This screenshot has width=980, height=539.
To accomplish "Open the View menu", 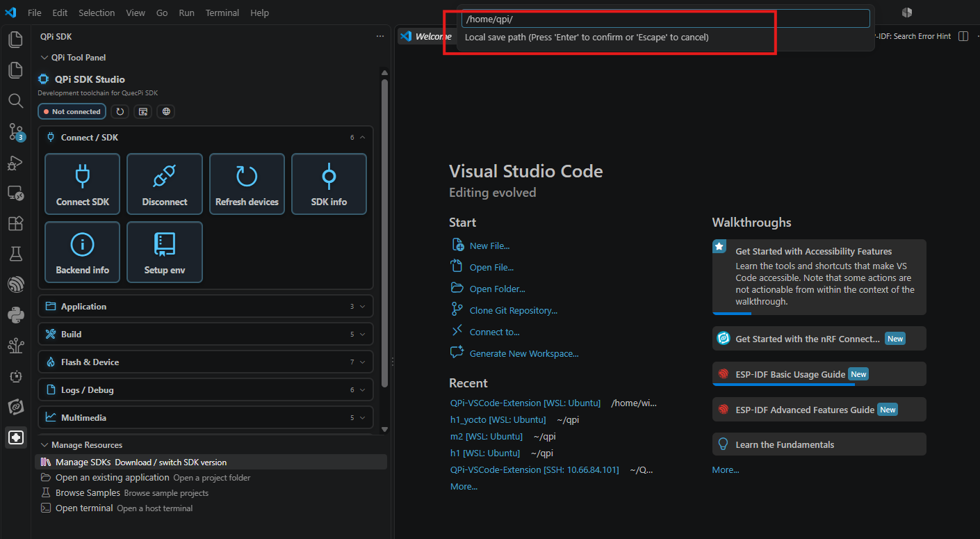I will 136,13.
